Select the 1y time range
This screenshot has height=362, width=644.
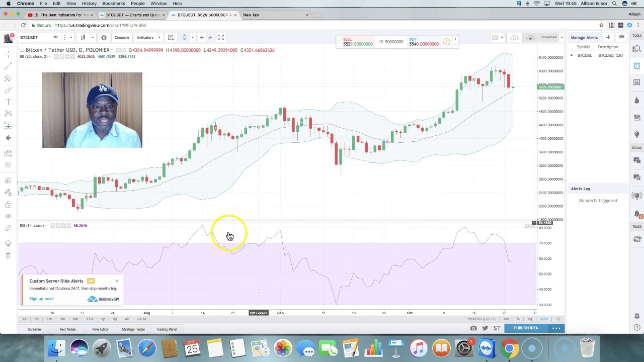pos(103,319)
